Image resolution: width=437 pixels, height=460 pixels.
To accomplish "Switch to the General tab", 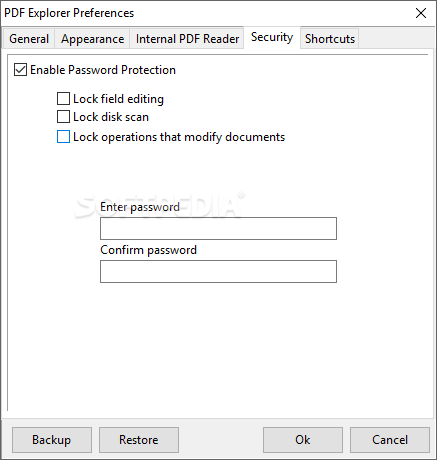I will pyautogui.click(x=29, y=39).
